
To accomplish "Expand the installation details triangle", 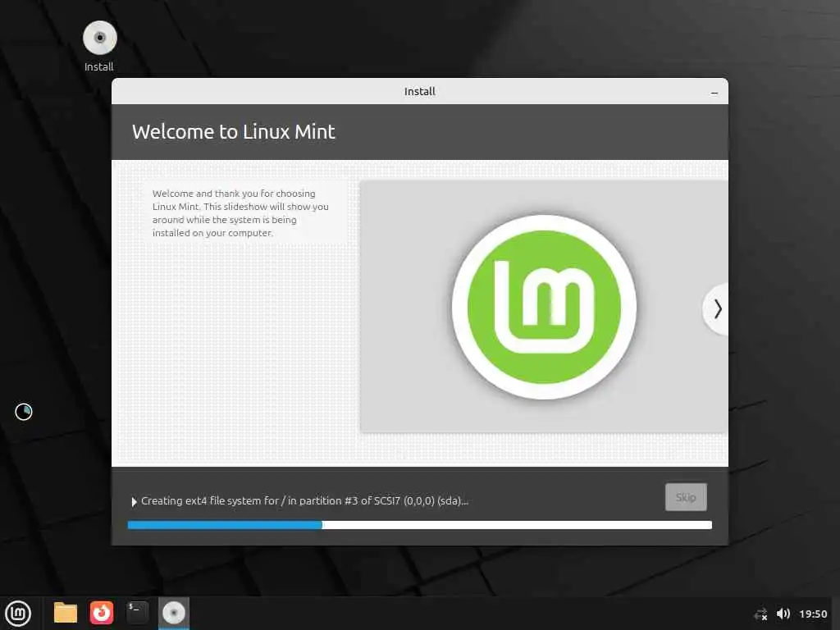I will pos(134,502).
